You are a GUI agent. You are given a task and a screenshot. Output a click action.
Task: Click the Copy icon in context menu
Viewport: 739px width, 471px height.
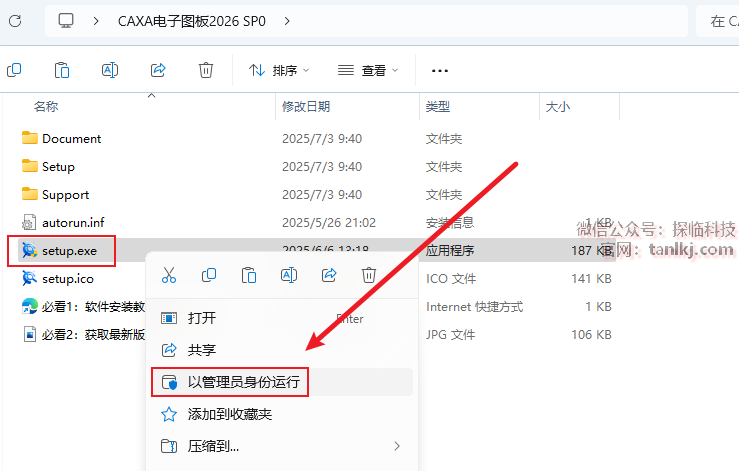209,275
